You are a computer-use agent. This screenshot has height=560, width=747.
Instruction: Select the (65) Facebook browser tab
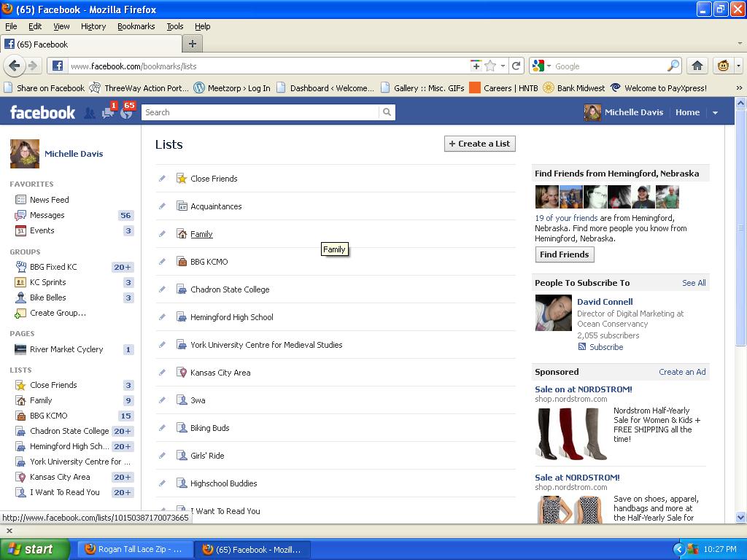click(91, 44)
